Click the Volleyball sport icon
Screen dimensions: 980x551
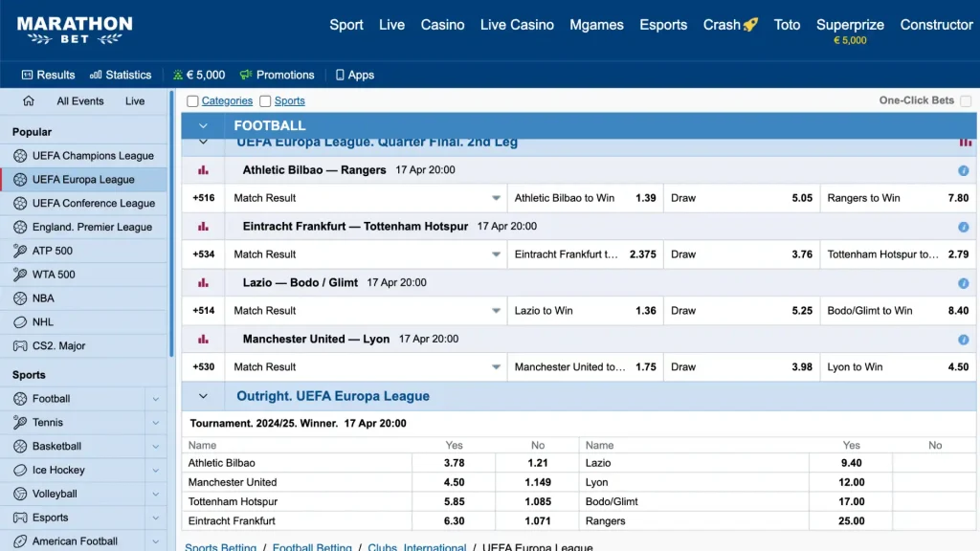20,494
